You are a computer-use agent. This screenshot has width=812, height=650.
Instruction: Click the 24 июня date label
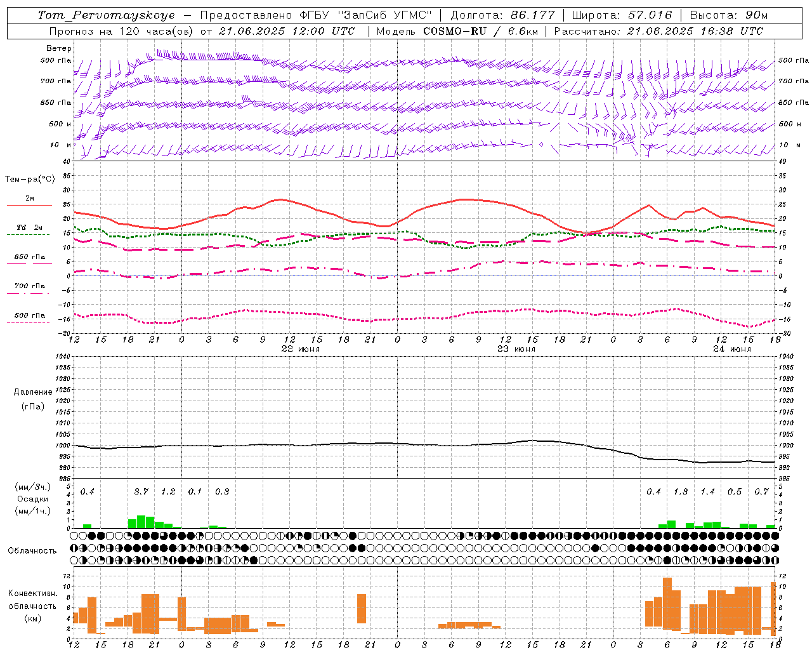pos(731,349)
